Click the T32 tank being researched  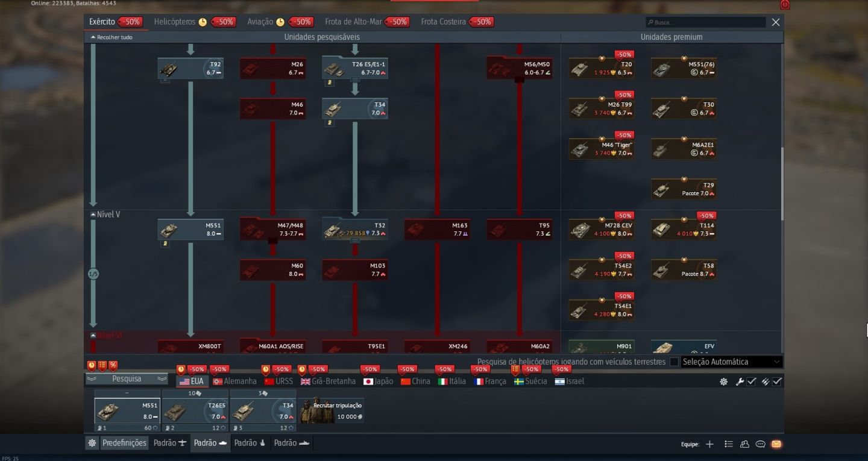(x=355, y=230)
